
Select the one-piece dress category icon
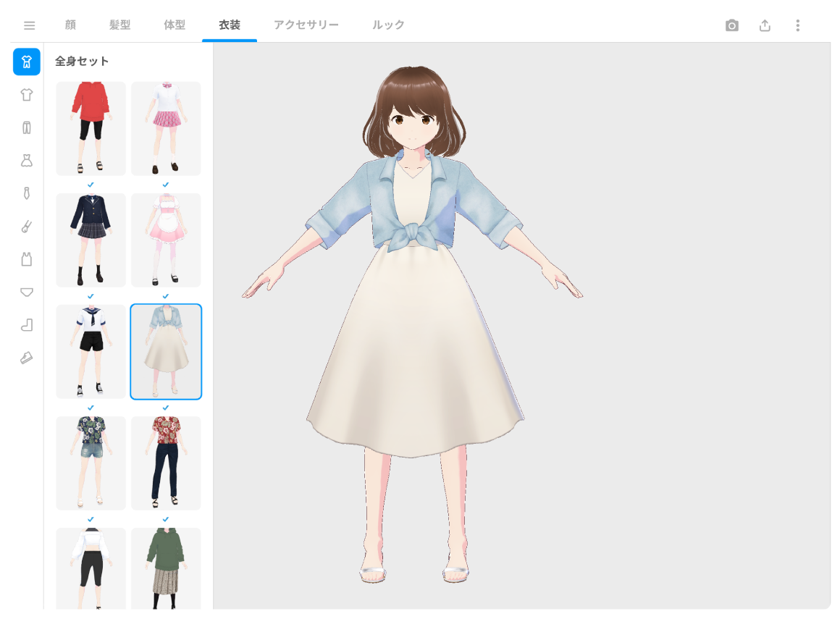pos(27,160)
